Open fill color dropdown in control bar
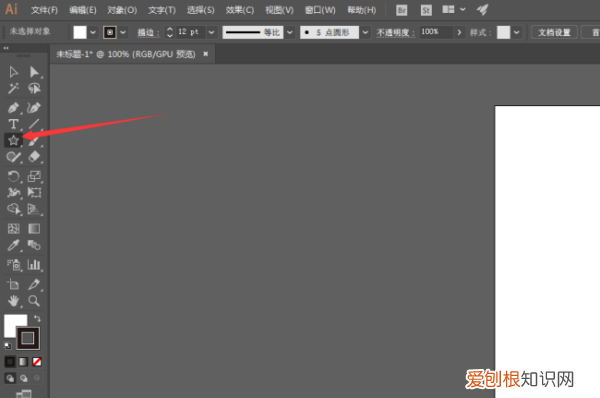The image size is (600, 398). pyautogui.click(x=93, y=33)
